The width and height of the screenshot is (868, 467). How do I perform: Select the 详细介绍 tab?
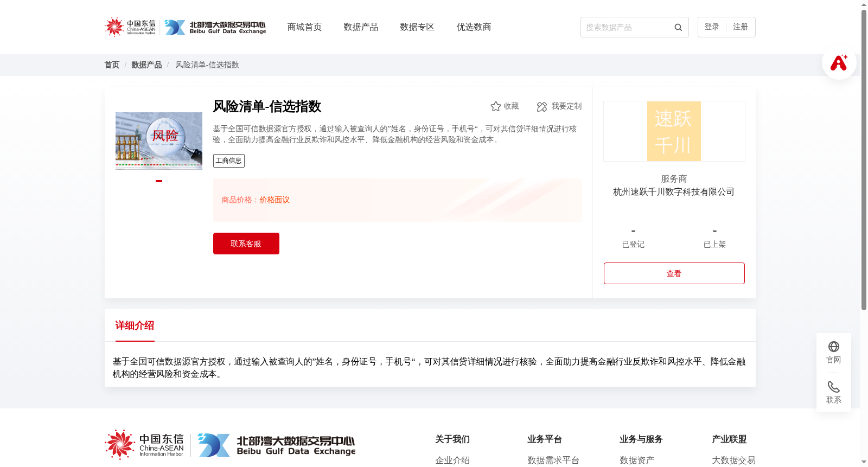click(135, 325)
